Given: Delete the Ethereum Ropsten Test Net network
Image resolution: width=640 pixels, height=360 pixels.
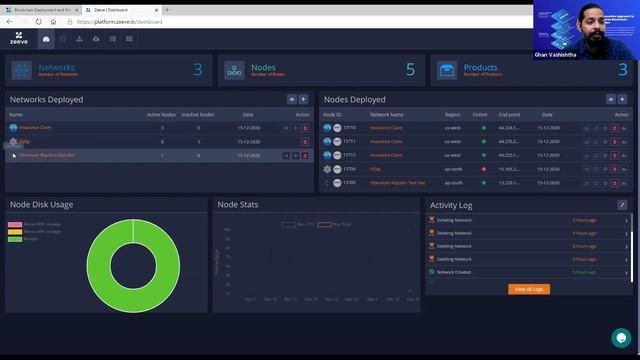Looking at the screenshot, I should tap(305, 156).
